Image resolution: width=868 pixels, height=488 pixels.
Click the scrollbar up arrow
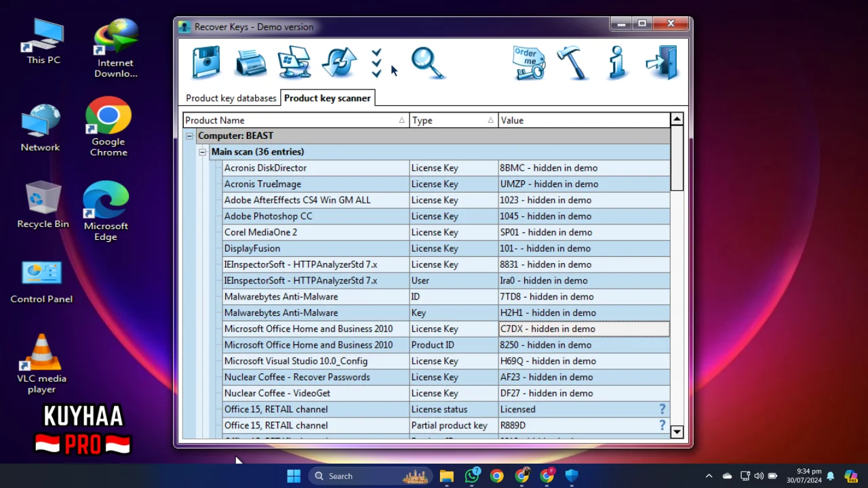[677, 119]
